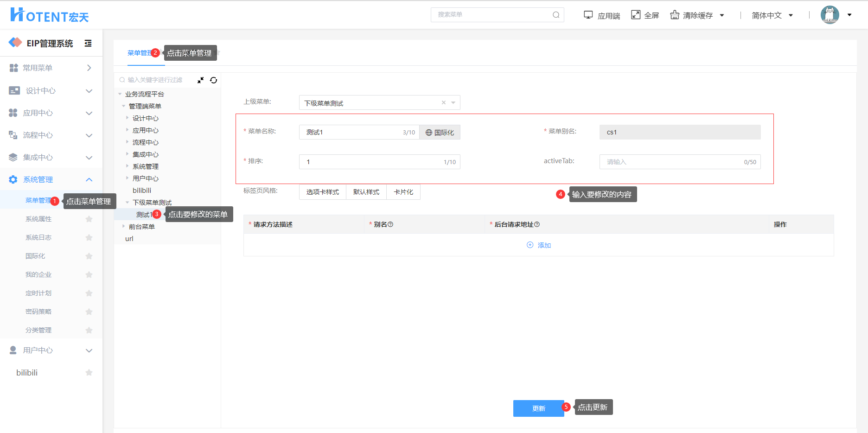Click the tree refresh icon

pyautogui.click(x=213, y=80)
